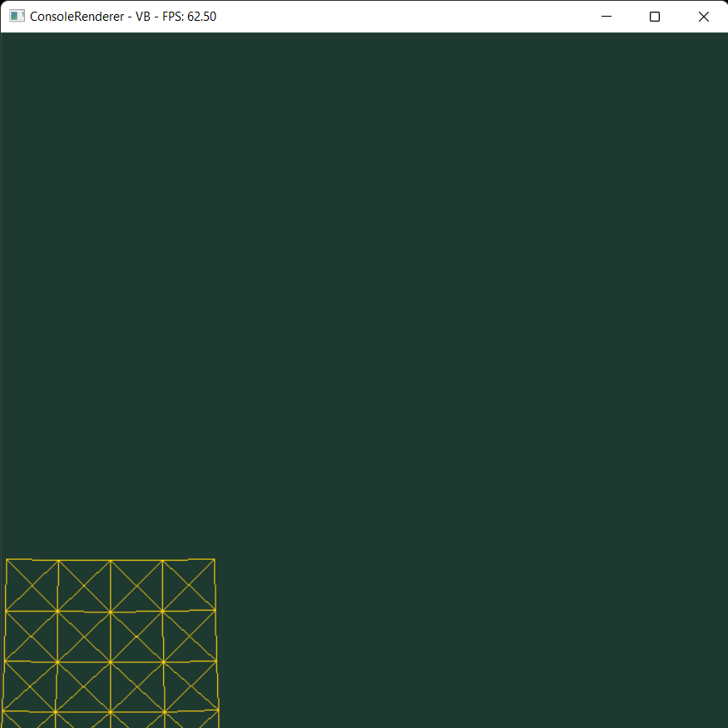
Task: Click the minimize button on the title bar
Action: pos(606,16)
